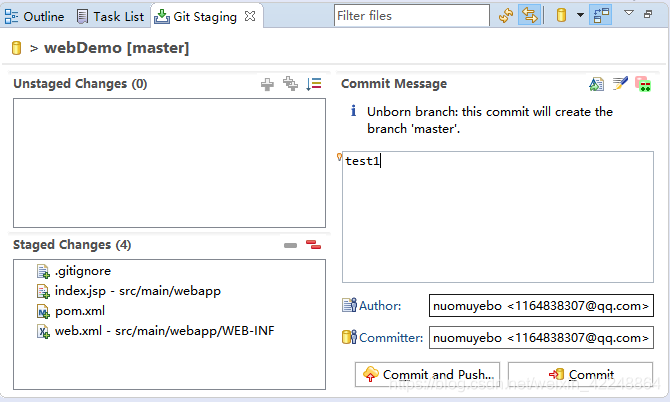This screenshot has height=402, width=670.
Task: Click inside the empty Unstaged Changes list
Action: coord(169,163)
